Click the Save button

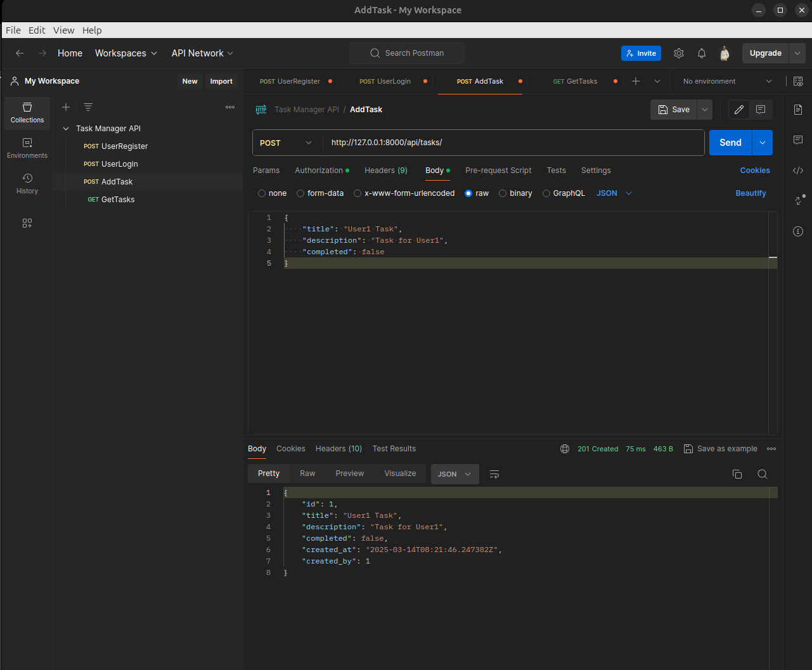(674, 110)
